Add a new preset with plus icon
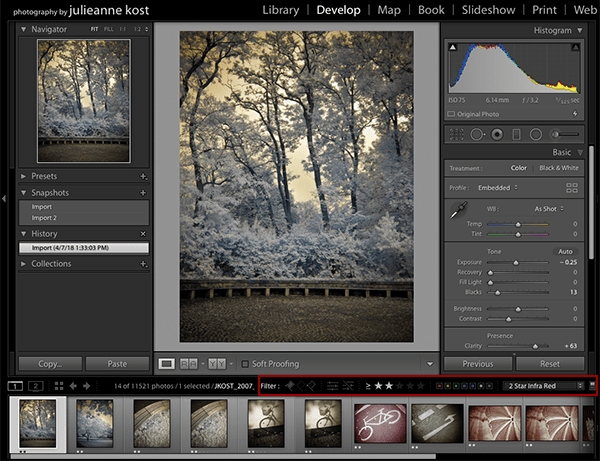This screenshot has height=461, width=600. tap(143, 176)
